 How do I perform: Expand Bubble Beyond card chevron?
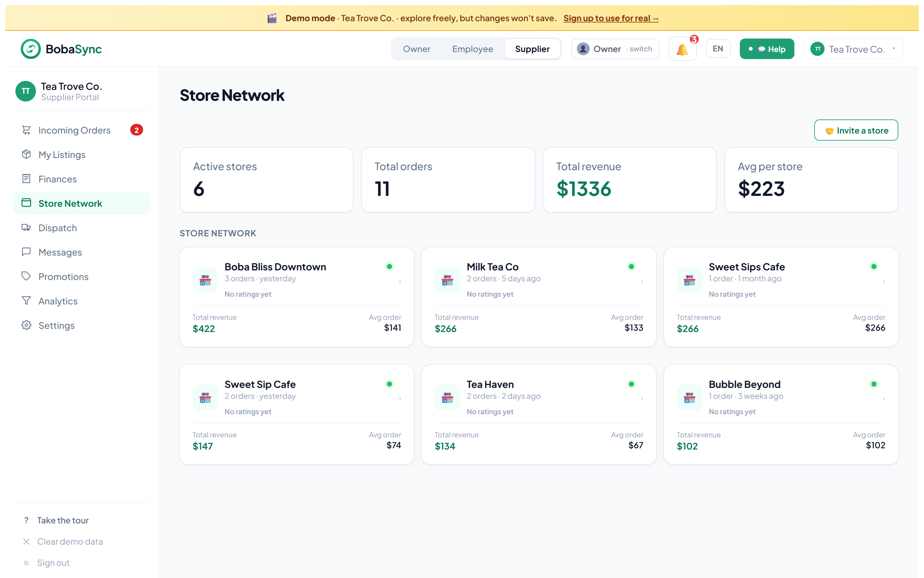coord(884,399)
